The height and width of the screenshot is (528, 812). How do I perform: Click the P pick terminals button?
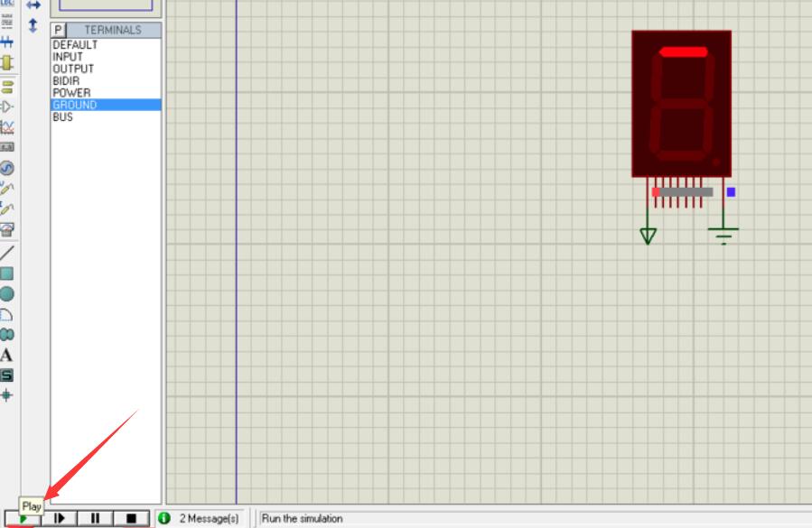click(x=59, y=30)
